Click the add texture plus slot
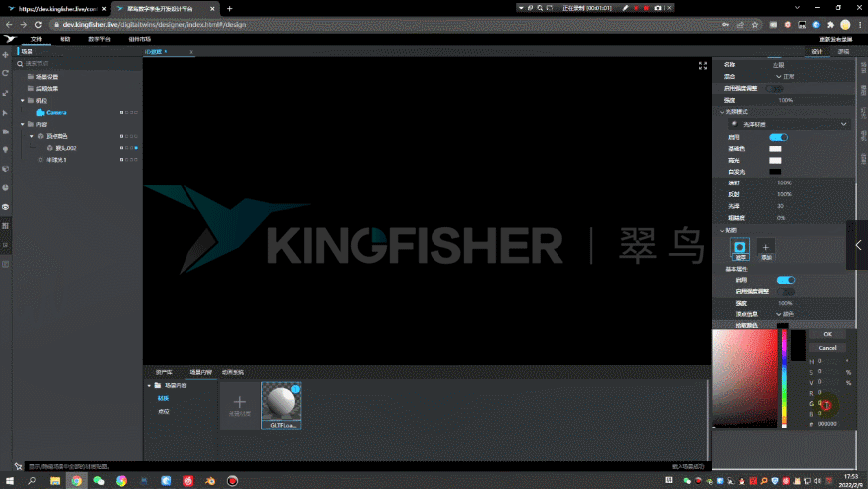Viewport: 868px width, 489px height. (766, 249)
